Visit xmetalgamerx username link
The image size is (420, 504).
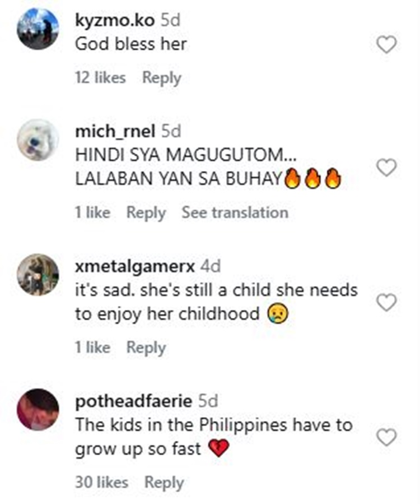135,266
